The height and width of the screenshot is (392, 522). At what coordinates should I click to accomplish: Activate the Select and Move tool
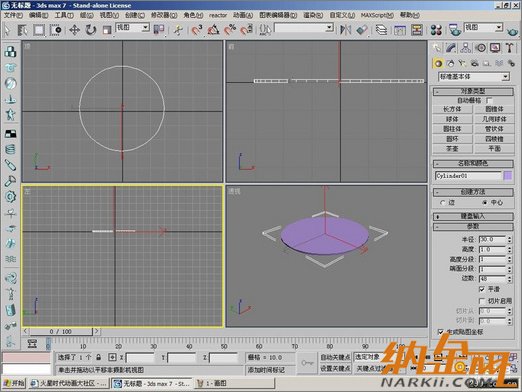pos(74,30)
